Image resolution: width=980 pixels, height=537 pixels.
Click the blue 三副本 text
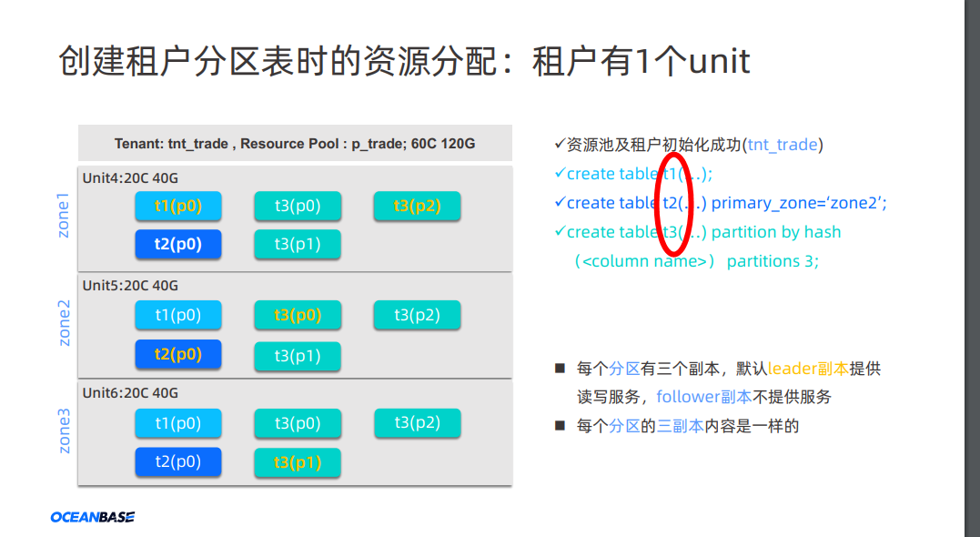pyautogui.click(x=680, y=426)
